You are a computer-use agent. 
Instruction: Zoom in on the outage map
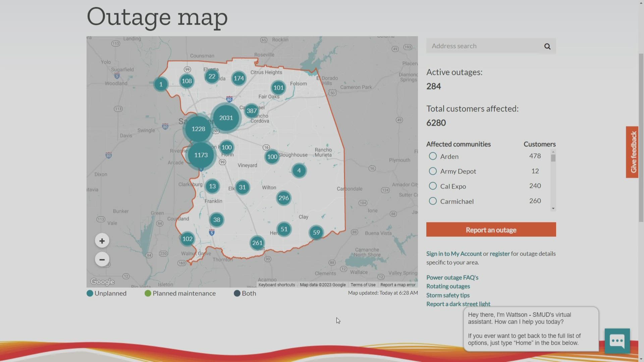(x=102, y=241)
